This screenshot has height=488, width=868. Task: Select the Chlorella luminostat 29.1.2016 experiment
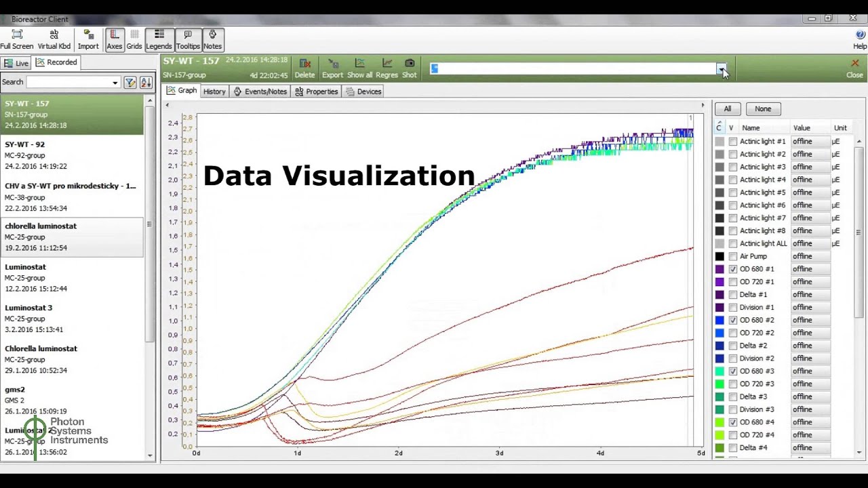tap(72, 359)
